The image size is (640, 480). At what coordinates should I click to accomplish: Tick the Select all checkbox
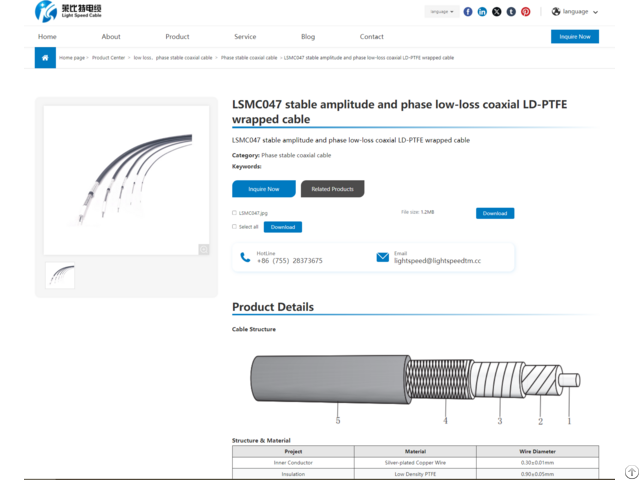click(234, 227)
